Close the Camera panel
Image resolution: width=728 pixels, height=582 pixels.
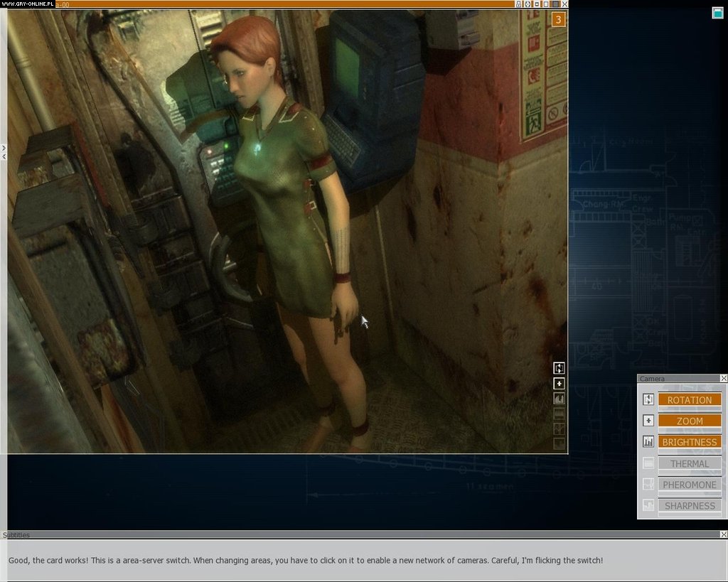pos(724,379)
